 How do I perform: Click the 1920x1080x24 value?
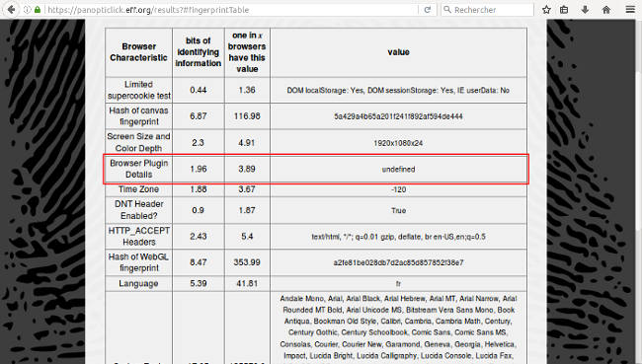click(398, 143)
